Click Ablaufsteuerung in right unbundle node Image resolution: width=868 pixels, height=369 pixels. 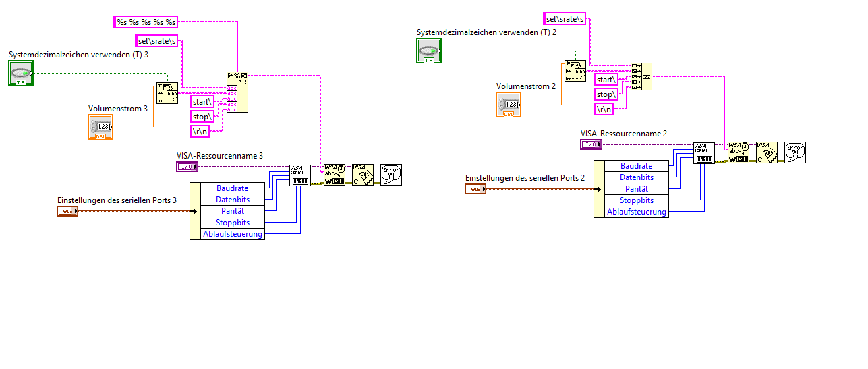tap(637, 212)
